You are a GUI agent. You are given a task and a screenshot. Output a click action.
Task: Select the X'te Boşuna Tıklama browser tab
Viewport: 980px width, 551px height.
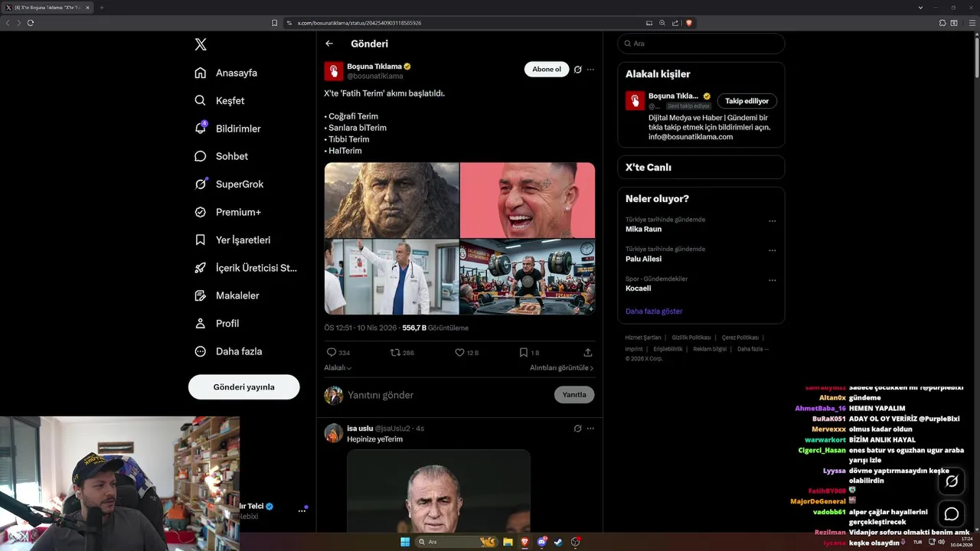click(x=47, y=8)
